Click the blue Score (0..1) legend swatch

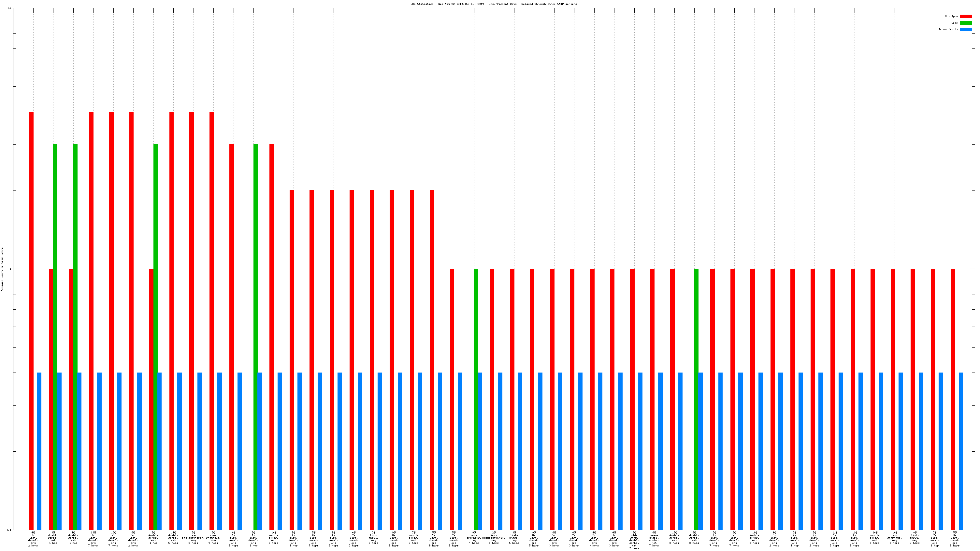point(966,29)
